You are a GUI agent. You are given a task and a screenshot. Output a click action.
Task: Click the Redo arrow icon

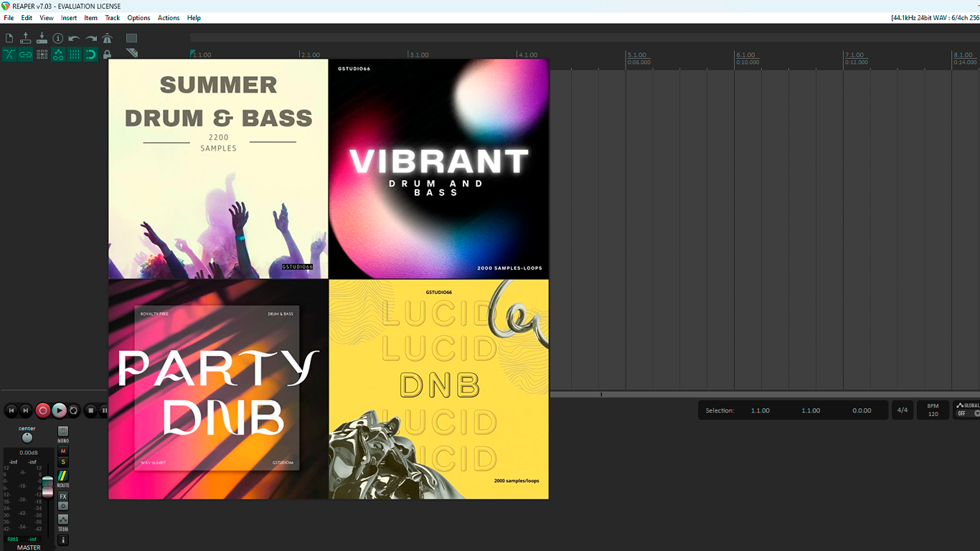[91, 38]
